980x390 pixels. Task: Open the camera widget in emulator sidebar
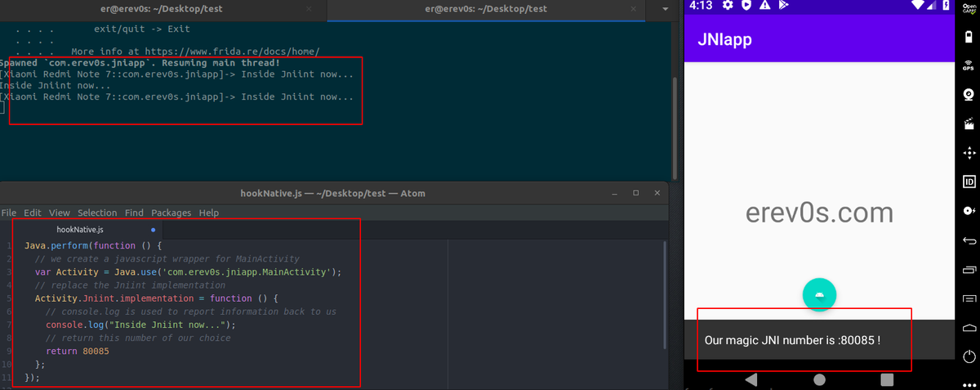click(x=969, y=96)
